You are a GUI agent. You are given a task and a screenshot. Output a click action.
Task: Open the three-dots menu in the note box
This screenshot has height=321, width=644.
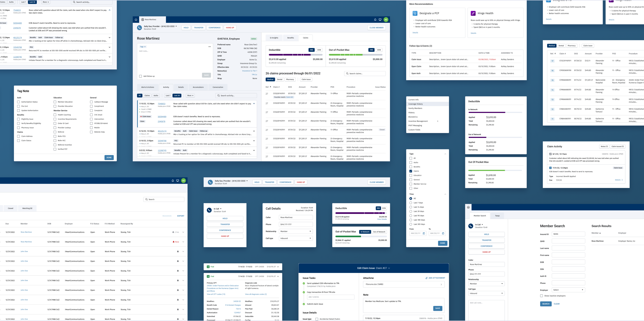coord(210,47)
